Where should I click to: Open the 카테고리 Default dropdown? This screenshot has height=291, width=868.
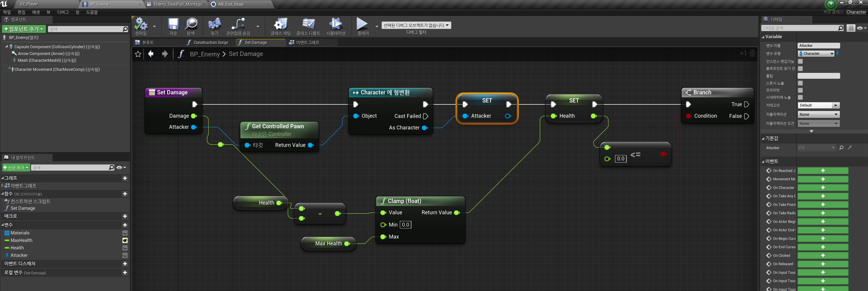point(818,105)
